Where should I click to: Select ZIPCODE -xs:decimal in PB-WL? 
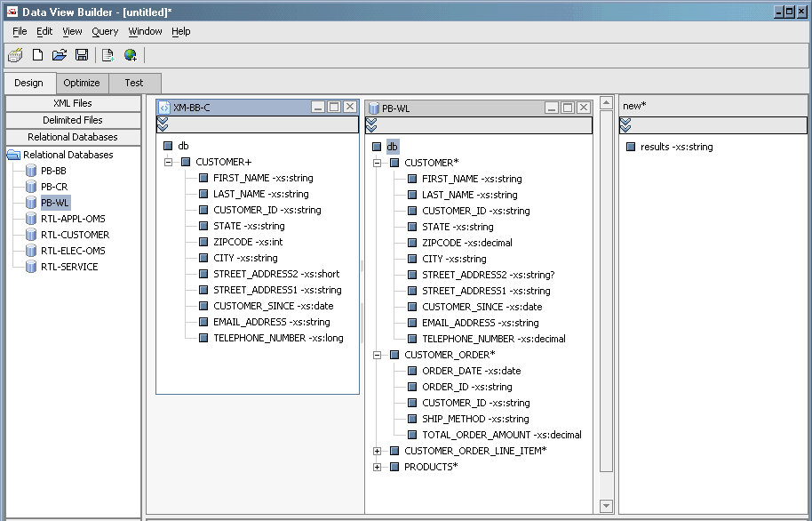click(467, 243)
